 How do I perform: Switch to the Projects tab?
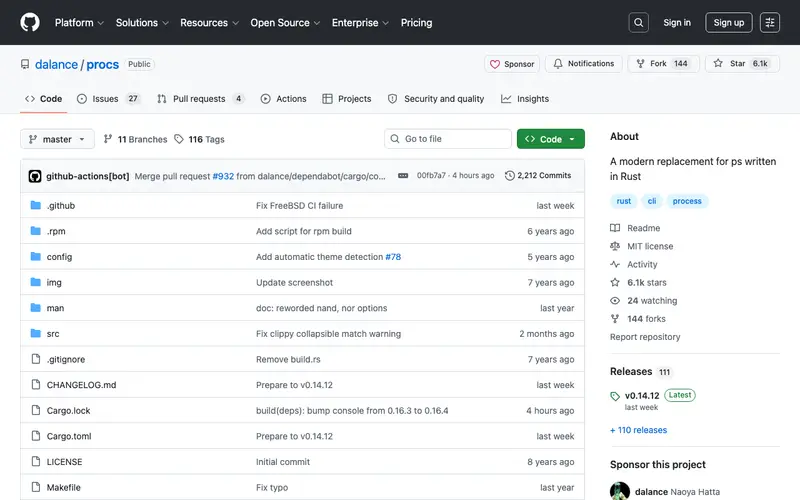point(347,99)
